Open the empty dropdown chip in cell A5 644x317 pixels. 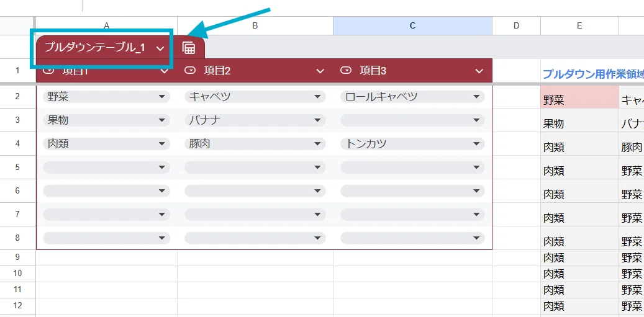(106, 167)
